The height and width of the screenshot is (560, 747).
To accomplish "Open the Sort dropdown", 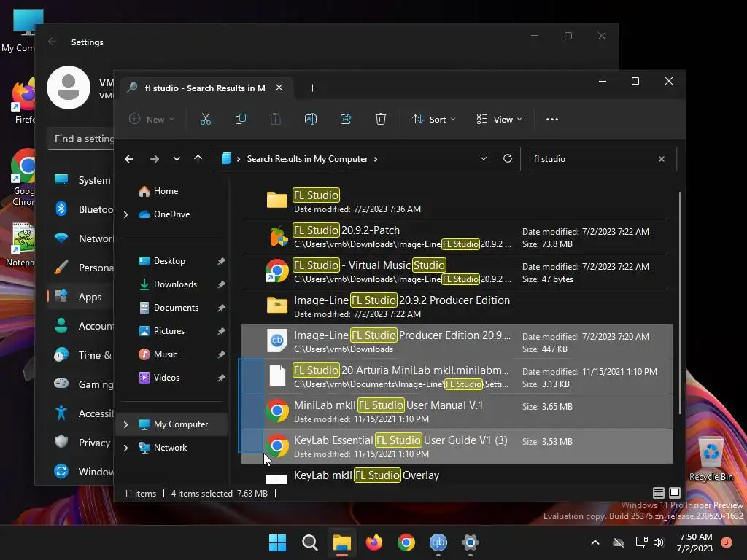I will click(x=433, y=119).
